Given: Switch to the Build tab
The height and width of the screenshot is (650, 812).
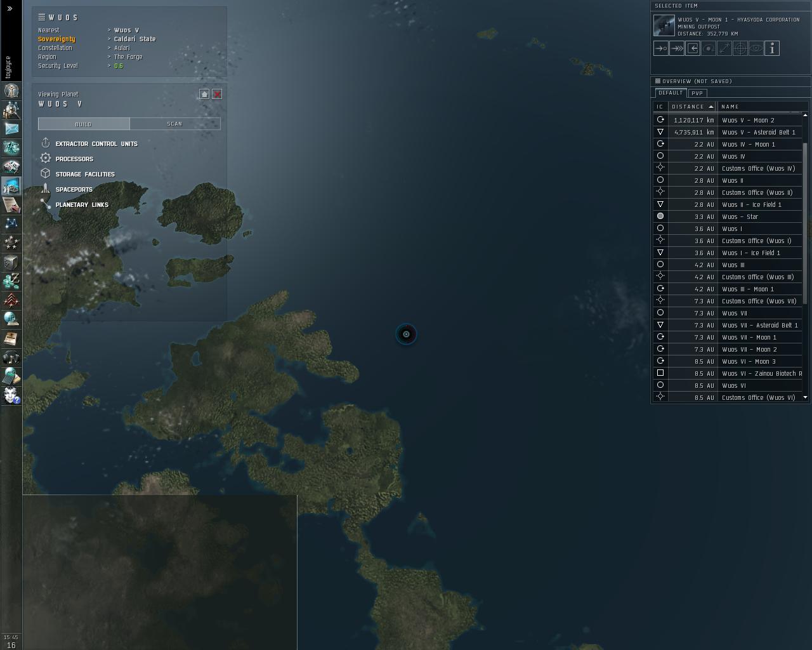Looking at the screenshot, I should coord(84,124).
